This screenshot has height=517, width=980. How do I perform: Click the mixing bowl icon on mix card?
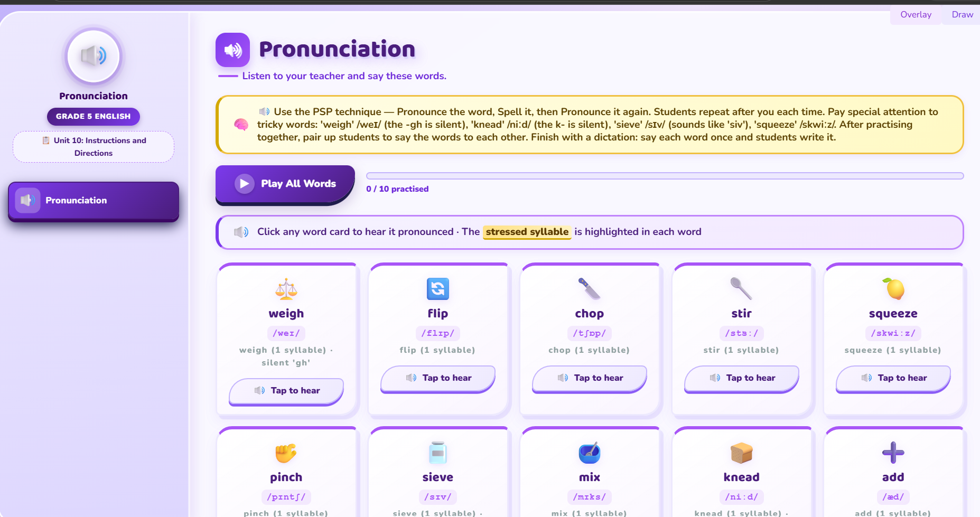click(590, 453)
